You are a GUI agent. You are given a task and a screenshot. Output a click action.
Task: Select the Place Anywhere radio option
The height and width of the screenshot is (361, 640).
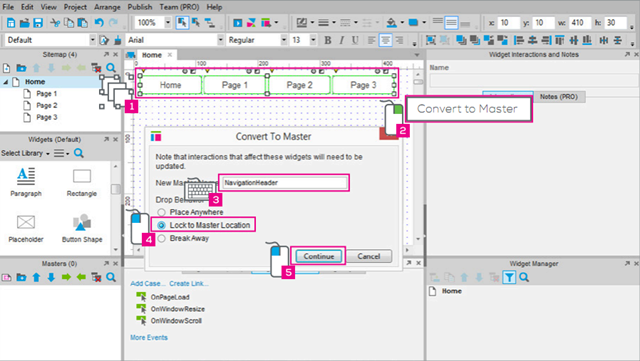[162, 212]
